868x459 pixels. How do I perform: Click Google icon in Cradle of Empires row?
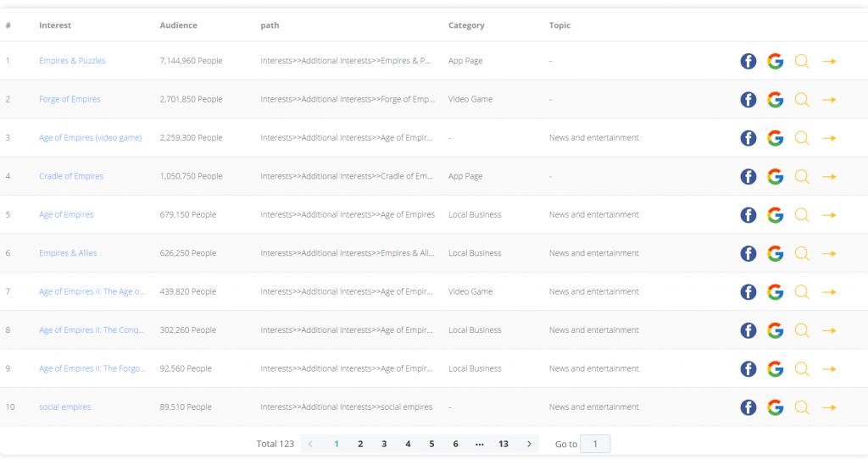(x=775, y=176)
